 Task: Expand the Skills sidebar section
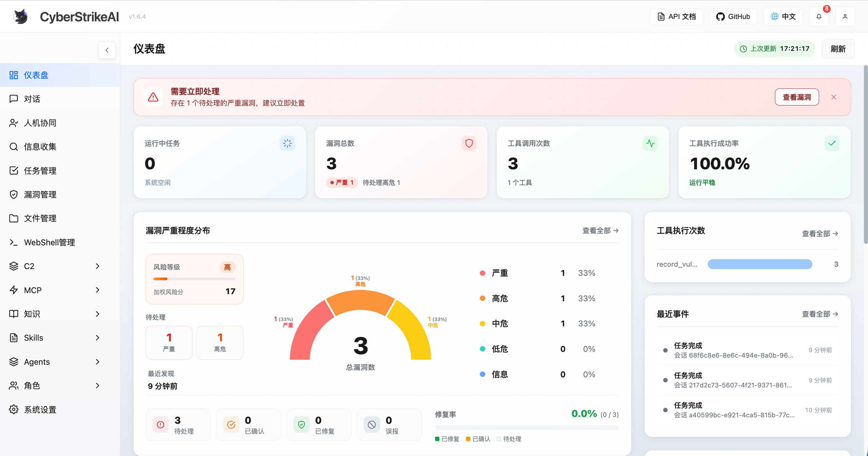97,338
